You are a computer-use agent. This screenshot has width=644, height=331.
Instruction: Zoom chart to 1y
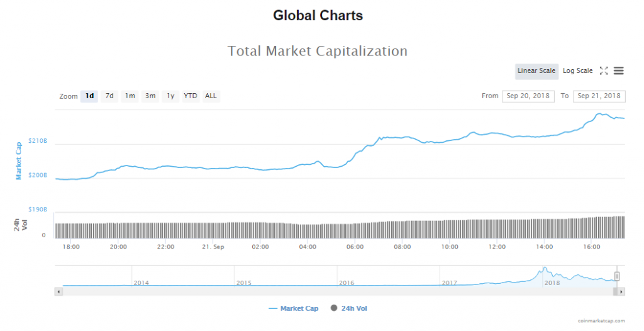point(170,96)
